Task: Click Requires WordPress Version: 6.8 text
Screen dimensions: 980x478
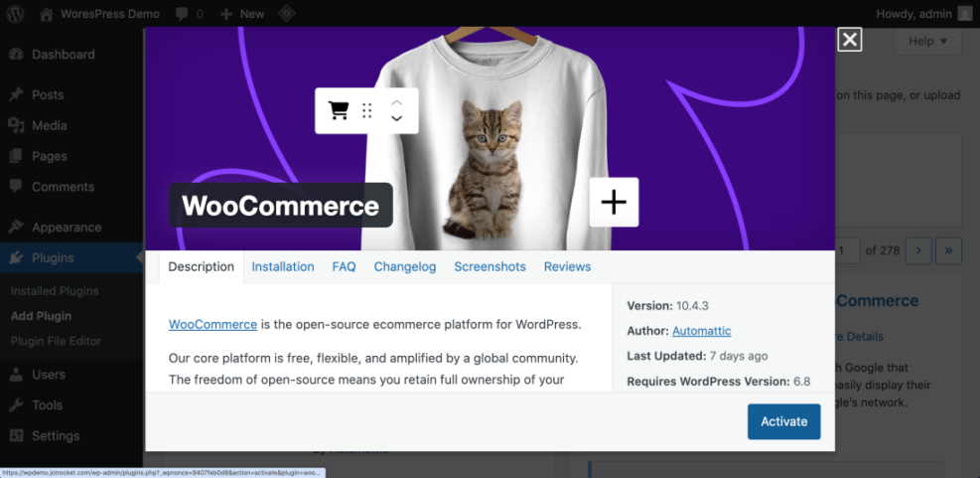Action: click(719, 381)
